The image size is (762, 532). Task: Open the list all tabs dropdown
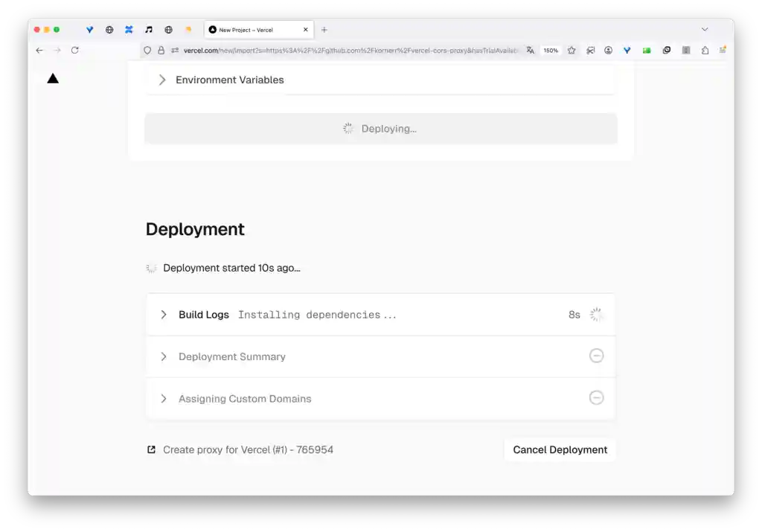point(705,30)
